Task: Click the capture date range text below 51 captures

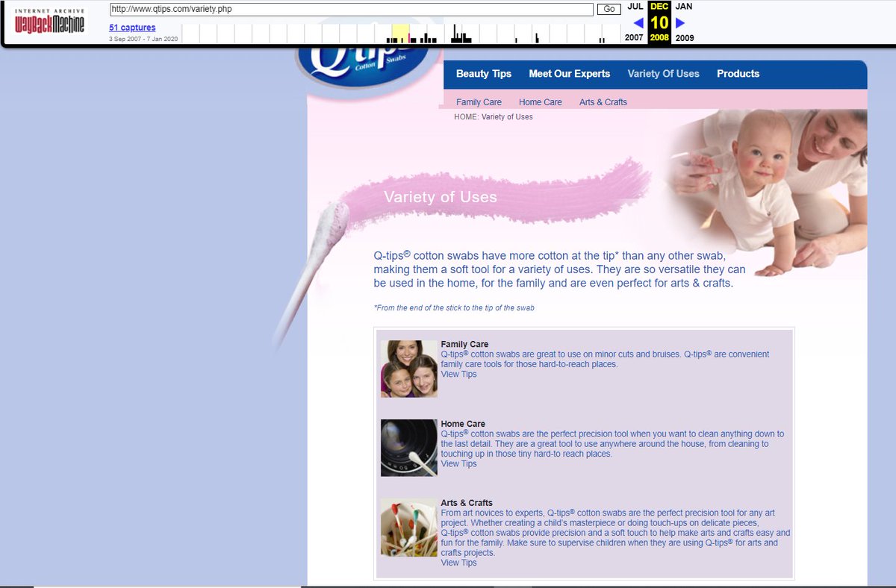Action: coord(143,39)
